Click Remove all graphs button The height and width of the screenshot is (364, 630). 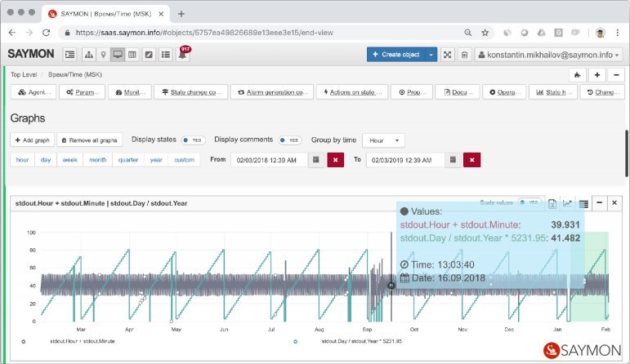pyautogui.click(x=90, y=140)
